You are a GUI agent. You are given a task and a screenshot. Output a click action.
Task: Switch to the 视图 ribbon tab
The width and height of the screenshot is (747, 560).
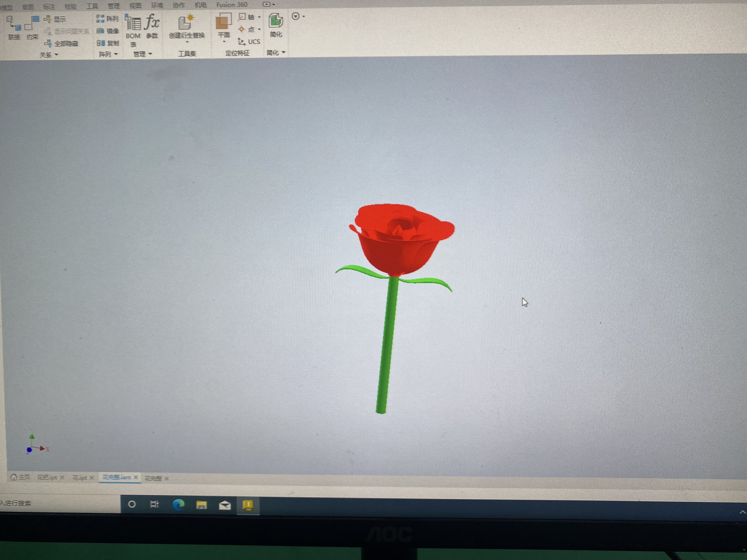[x=135, y=5]
